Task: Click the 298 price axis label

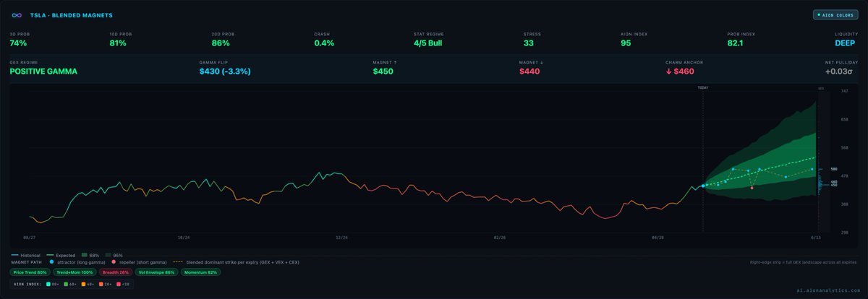Action: pyautogui.click(x=843, y=233)
